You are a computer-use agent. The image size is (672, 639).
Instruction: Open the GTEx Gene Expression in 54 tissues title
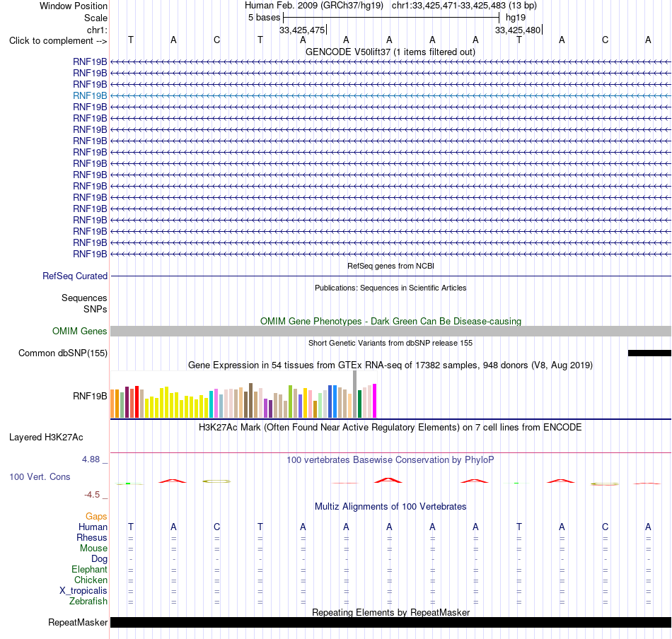click(x=390, y=365)
